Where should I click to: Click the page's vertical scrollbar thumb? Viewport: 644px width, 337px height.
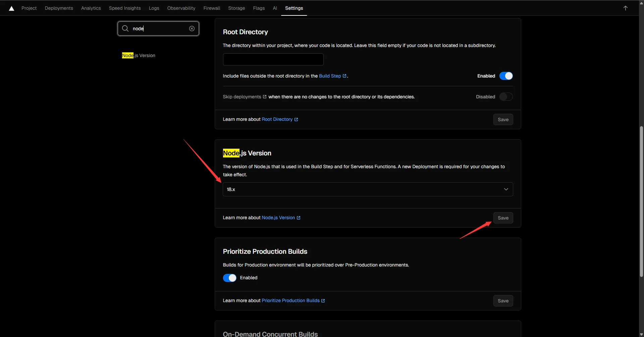point(641,201)
